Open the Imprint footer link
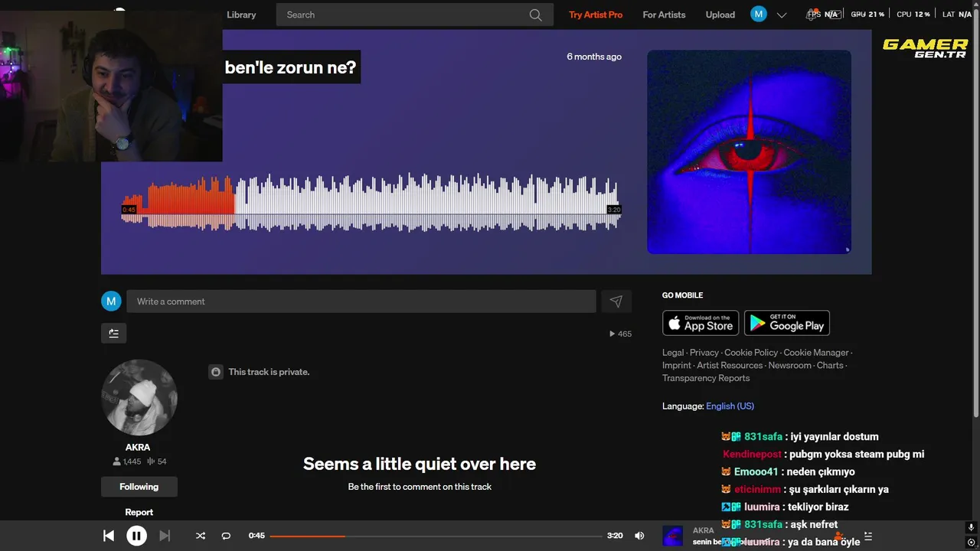980x551 pixels. (677, 366)
